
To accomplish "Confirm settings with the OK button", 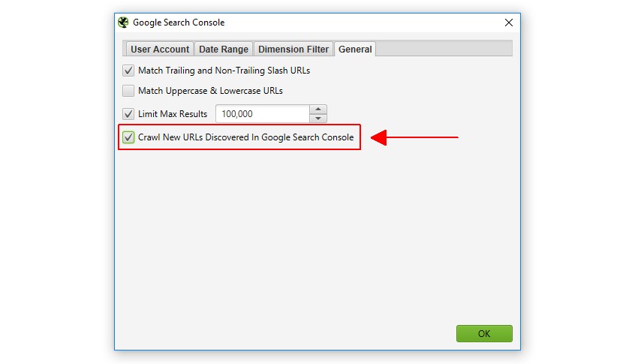I will click(484, 333).
